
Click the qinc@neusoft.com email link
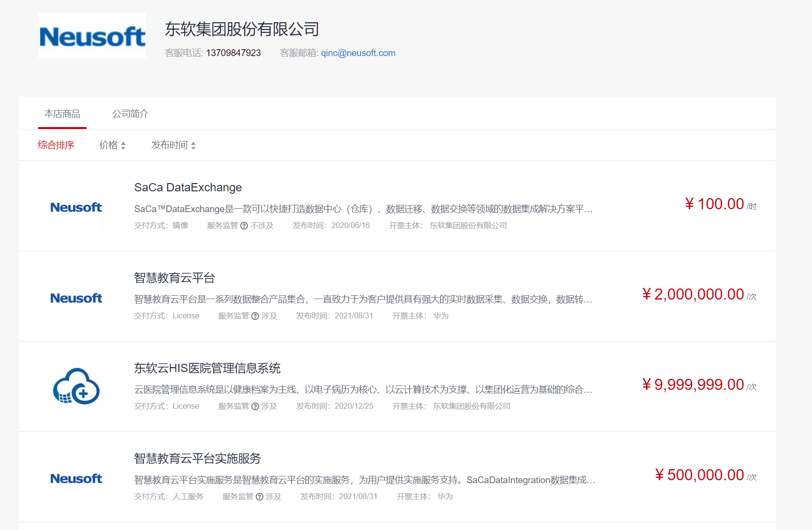pyautogui.click(x=358, y=53)
